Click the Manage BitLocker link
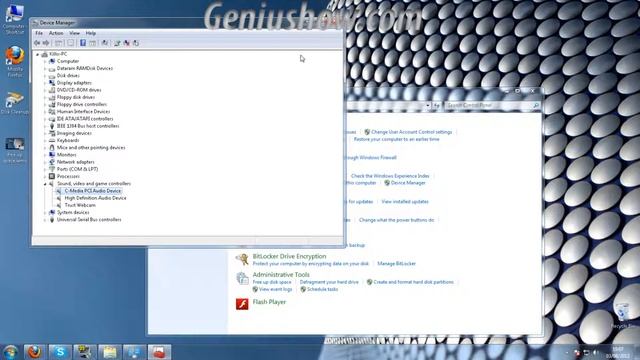Viewport: 640px width, 360px height. click(396, 264)
